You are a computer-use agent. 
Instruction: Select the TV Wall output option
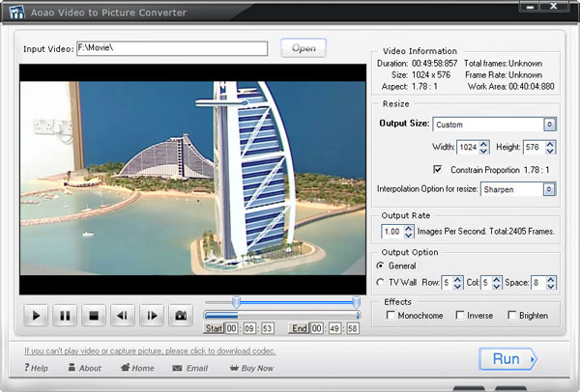(x=380, y=282)
